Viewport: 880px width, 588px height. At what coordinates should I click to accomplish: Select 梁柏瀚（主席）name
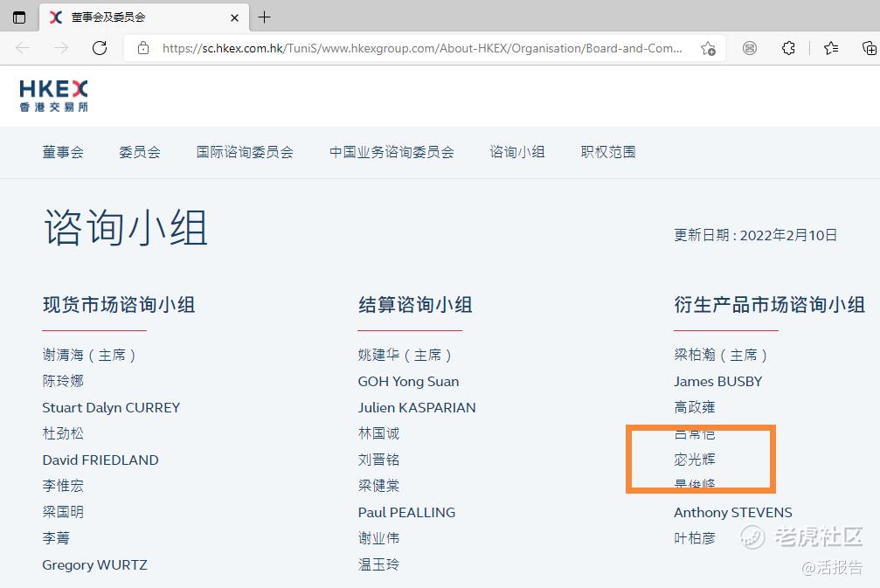coord(721,355)
